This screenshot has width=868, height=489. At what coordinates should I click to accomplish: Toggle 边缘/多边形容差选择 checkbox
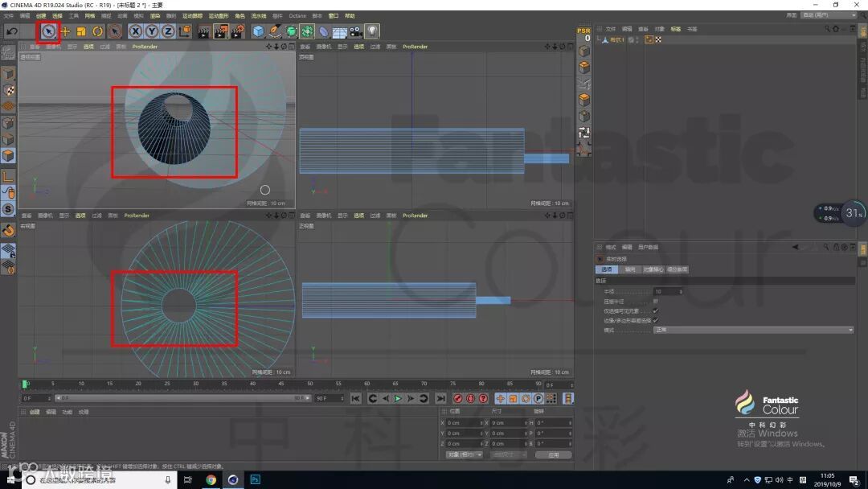[656, 320]
